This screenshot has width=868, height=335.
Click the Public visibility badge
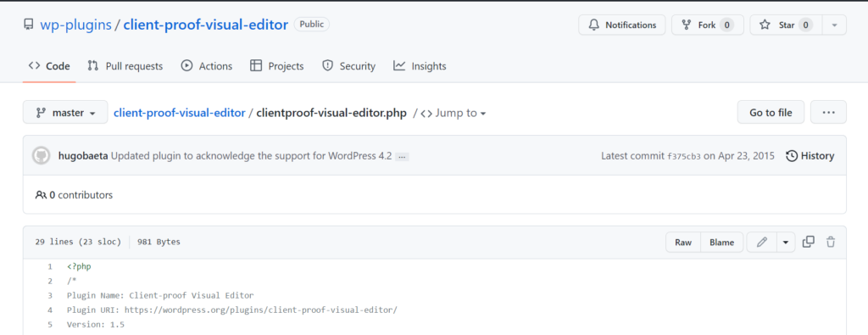(312, 25)
